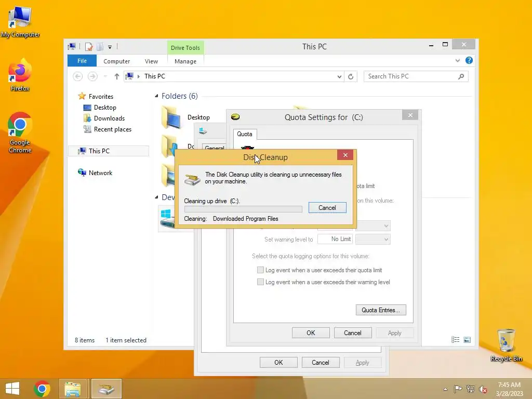The image size is (532, 399).
Task: Switch to large icons view layout
Action: coord(467,340)
